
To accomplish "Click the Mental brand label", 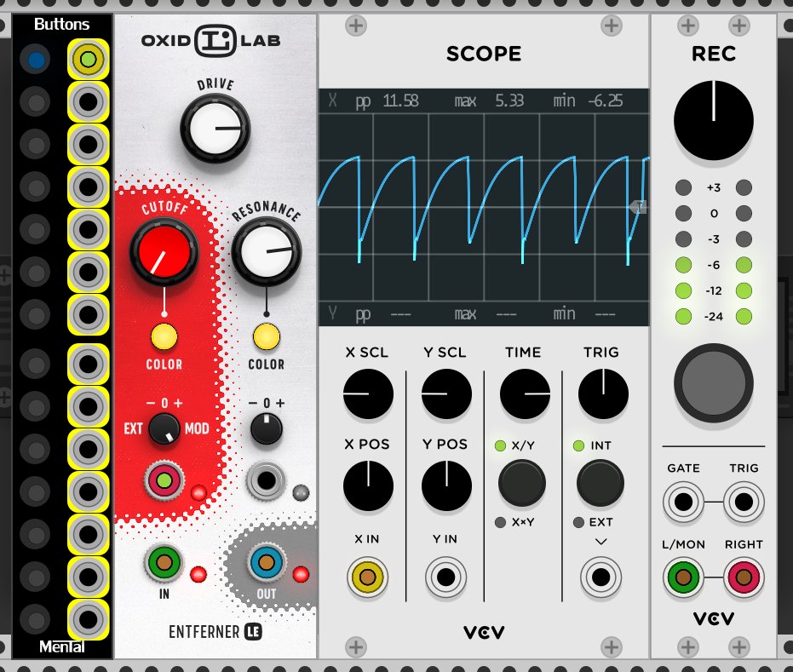I will 61,646.
